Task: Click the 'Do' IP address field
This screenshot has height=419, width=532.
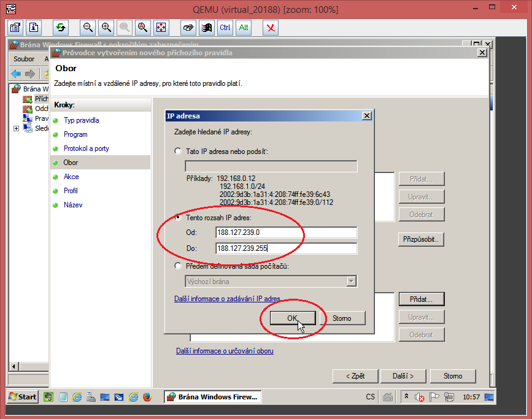Action: pos(287,248)
